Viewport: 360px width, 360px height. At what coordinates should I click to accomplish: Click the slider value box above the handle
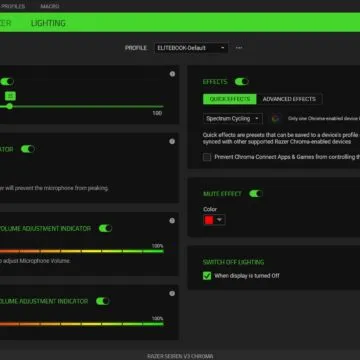[10, 96]
